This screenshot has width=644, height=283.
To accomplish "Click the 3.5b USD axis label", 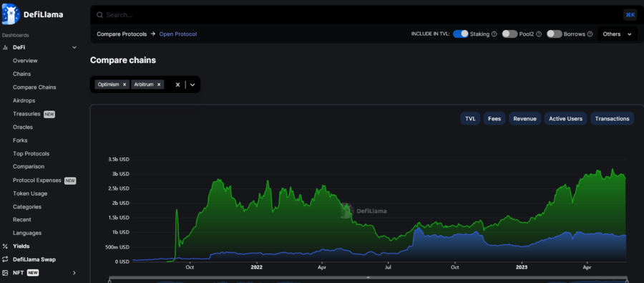I will point(119,159).
